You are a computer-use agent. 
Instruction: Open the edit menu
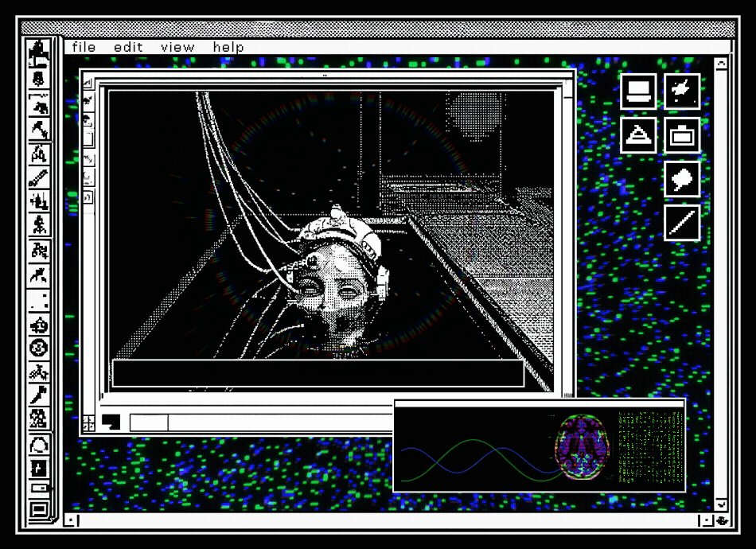coord(128,47)
